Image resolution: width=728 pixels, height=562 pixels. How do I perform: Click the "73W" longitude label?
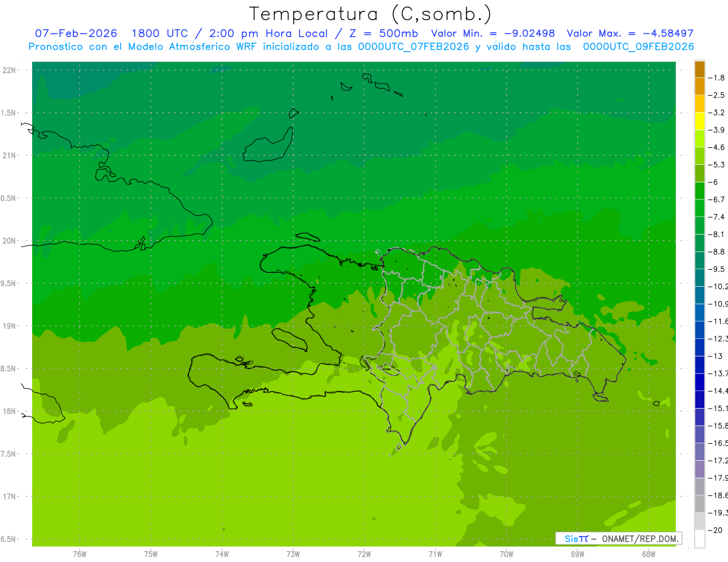click(293, 554)
